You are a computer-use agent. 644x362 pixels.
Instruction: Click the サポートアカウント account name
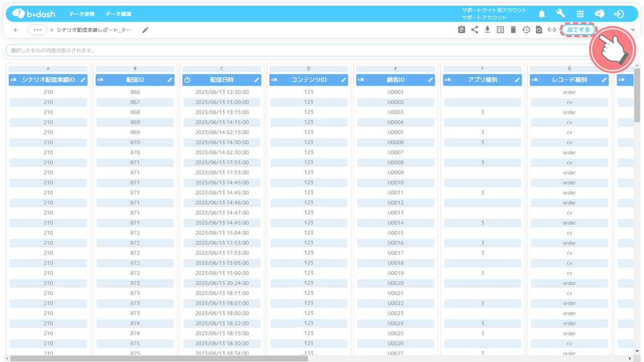click(x=484, y=18)
